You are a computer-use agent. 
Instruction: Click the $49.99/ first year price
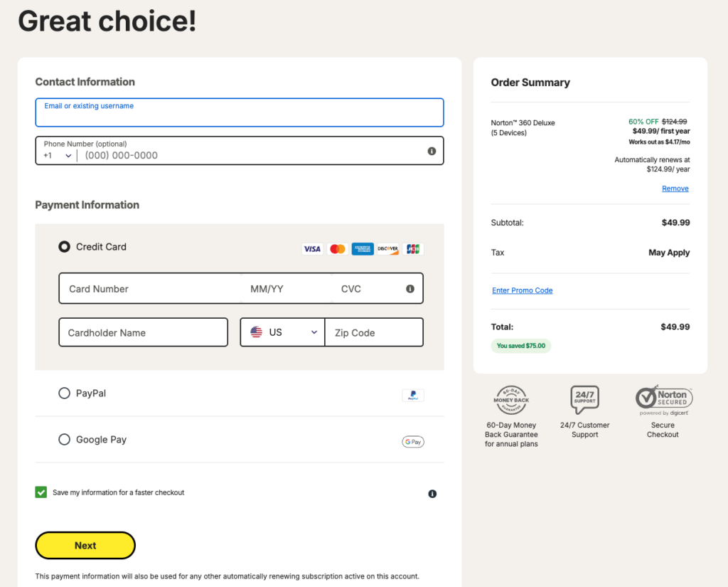(x=661, y=131)
